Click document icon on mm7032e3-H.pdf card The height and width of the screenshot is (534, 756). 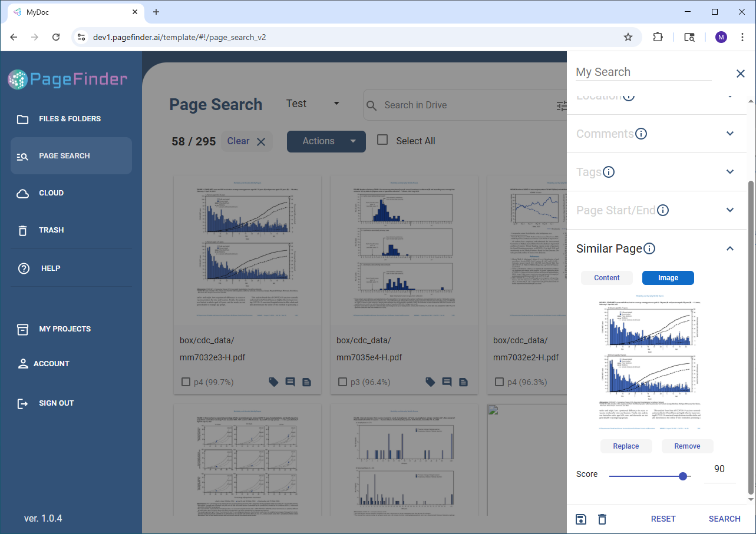306,382
